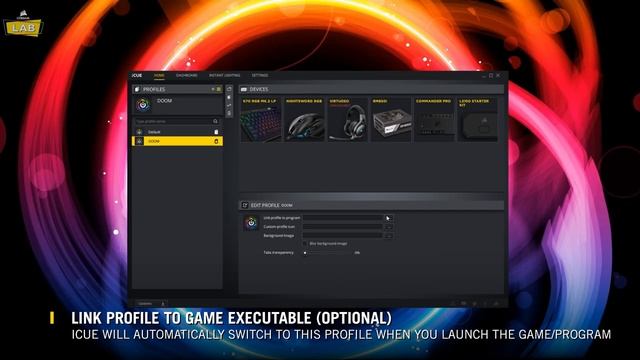Click the current DOOM profile's large icon
Image resolution: width=640 pixels, height=360 pixels.
143,104
